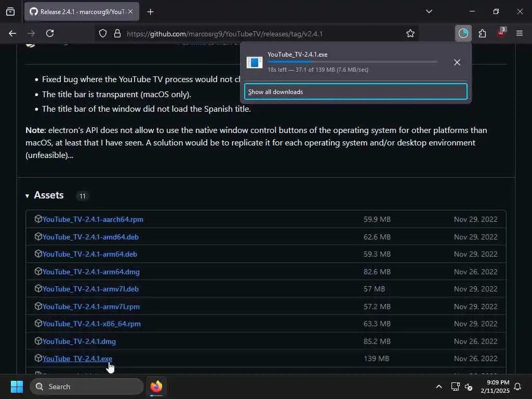Click the 85.2 MB size text

[377, 342]
